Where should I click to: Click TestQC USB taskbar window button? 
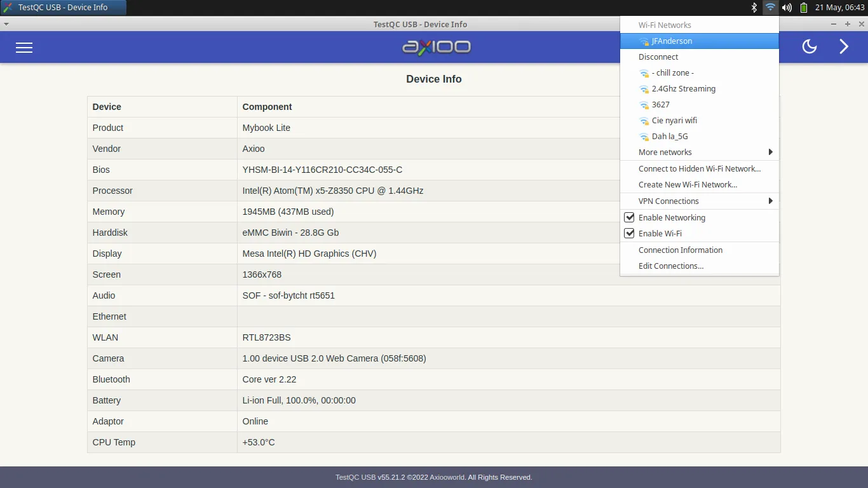point(63,8)
